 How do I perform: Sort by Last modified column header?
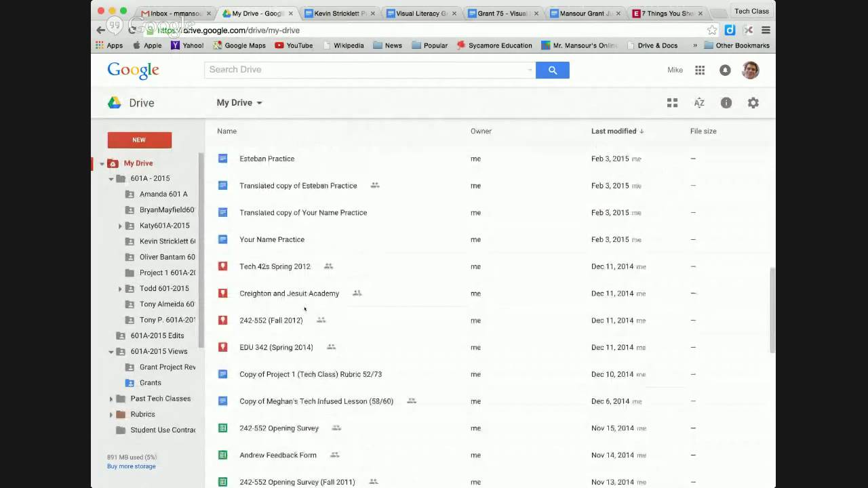[x=618, y=131]
